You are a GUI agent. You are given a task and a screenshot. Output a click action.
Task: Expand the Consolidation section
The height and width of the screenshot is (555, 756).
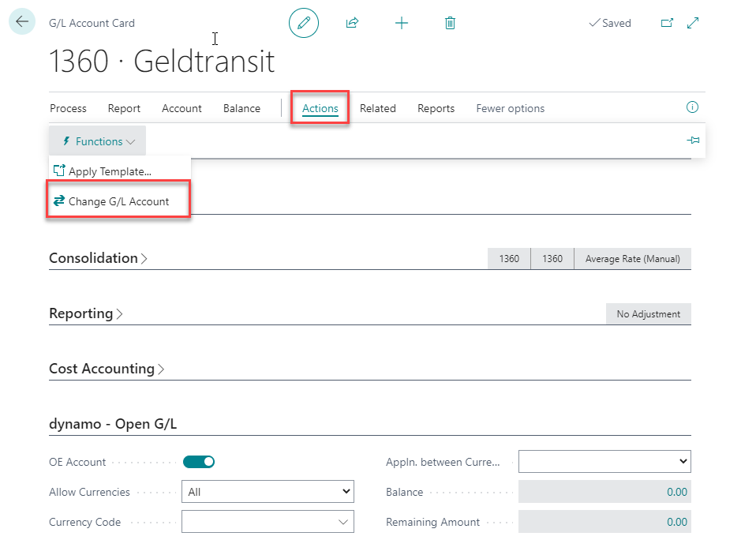pyautogui.click(x=98, y=258)
